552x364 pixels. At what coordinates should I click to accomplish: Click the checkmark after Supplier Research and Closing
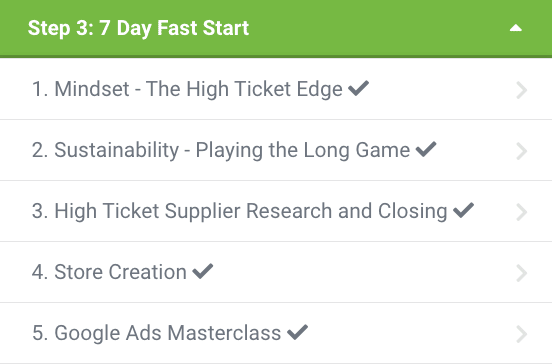click(x=463, y=210)
